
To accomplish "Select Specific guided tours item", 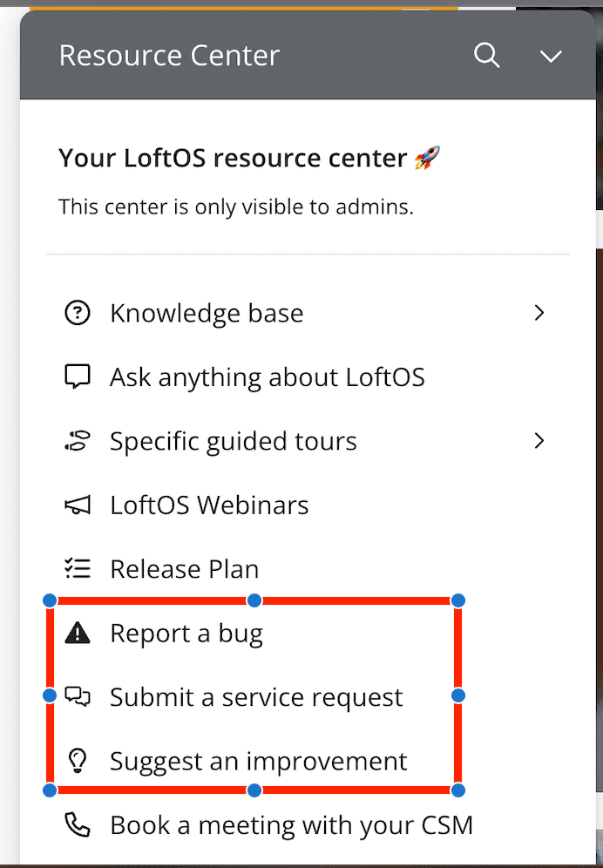I will [x=233, y=442].
